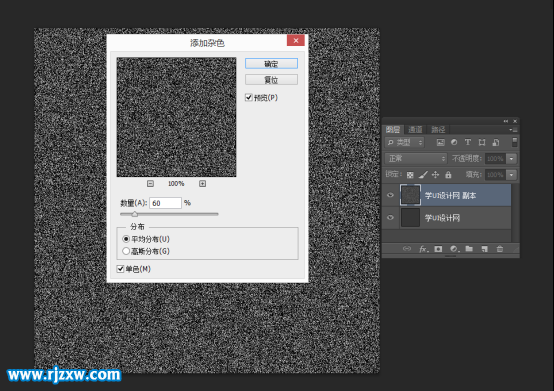Switch to the 路径 paths tab

point(438,130)
